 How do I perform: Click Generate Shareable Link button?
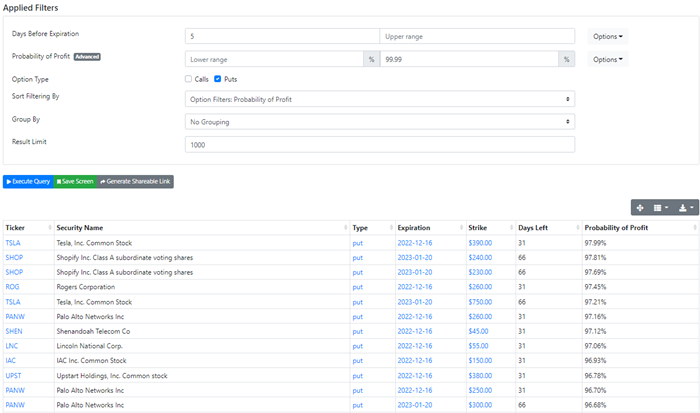point(135,181)
